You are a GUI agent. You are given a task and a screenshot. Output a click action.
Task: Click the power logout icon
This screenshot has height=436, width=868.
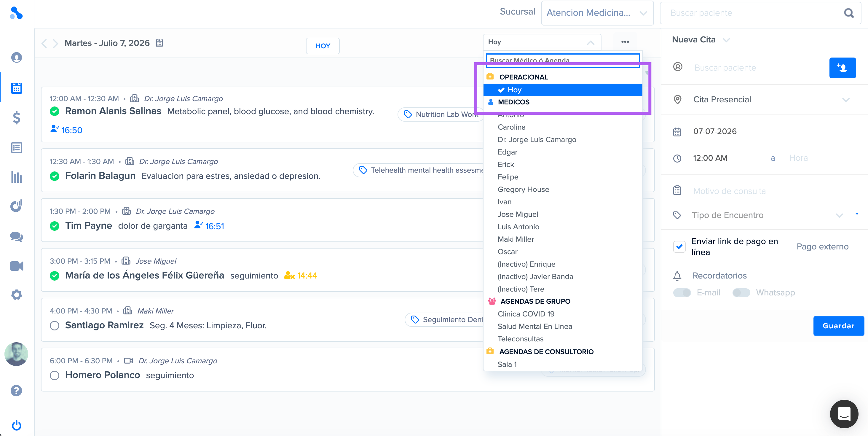16,425
